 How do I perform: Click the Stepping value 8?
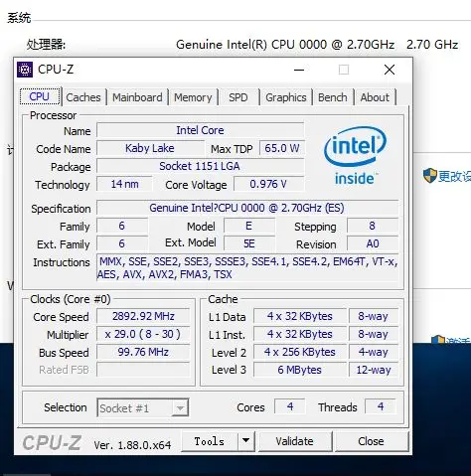click(x=373, y=226)
